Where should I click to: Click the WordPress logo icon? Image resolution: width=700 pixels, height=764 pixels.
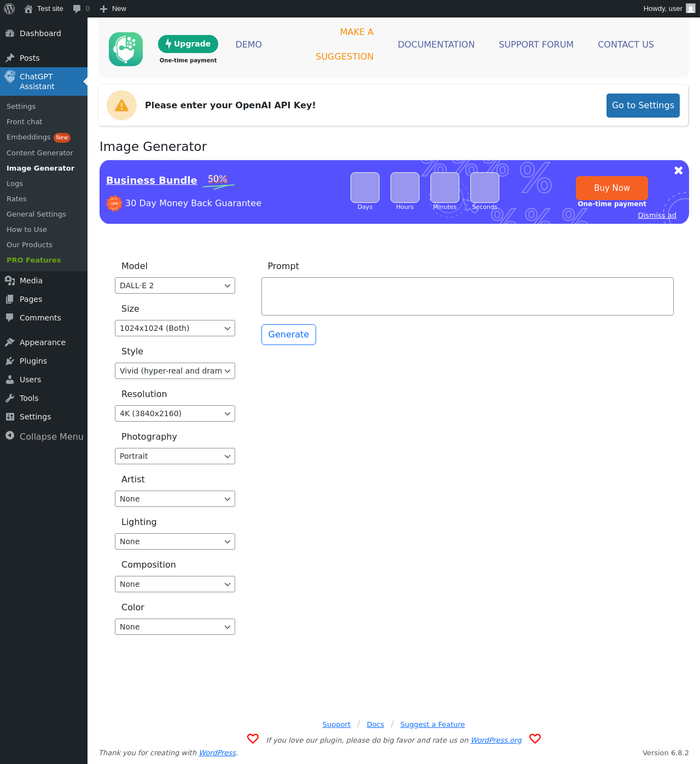[x=9, y=9]
